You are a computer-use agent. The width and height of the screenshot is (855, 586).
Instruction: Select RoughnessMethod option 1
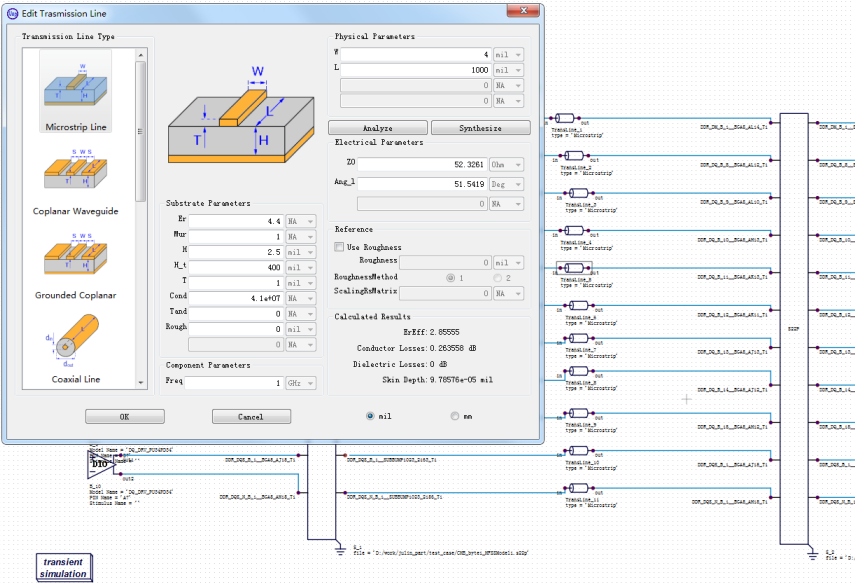(x=450, y=278)
